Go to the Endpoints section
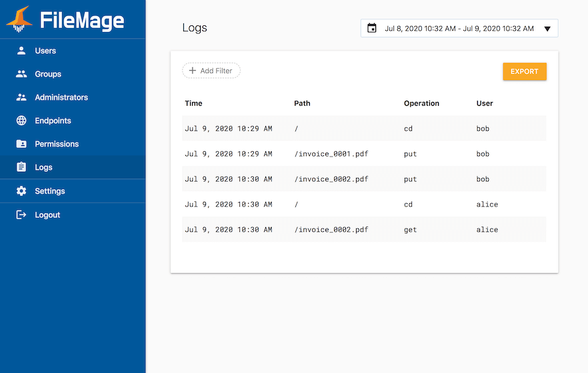 73,121
